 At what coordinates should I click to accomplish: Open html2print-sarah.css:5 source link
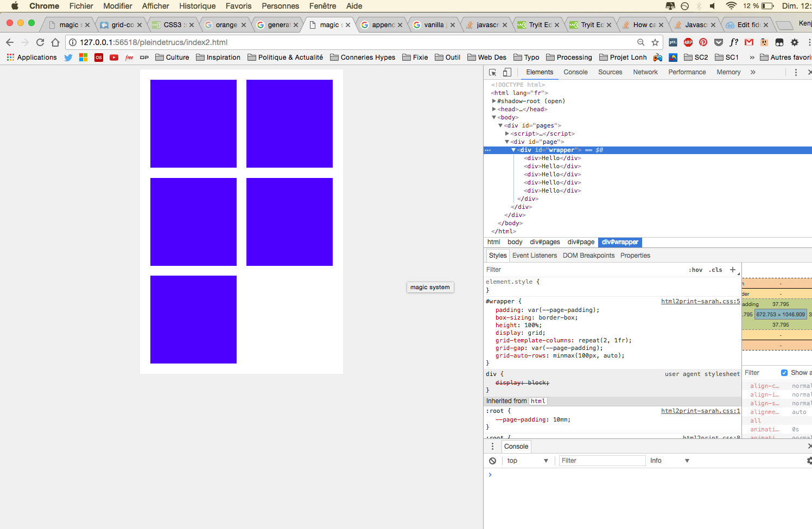(x=700, y=302)
